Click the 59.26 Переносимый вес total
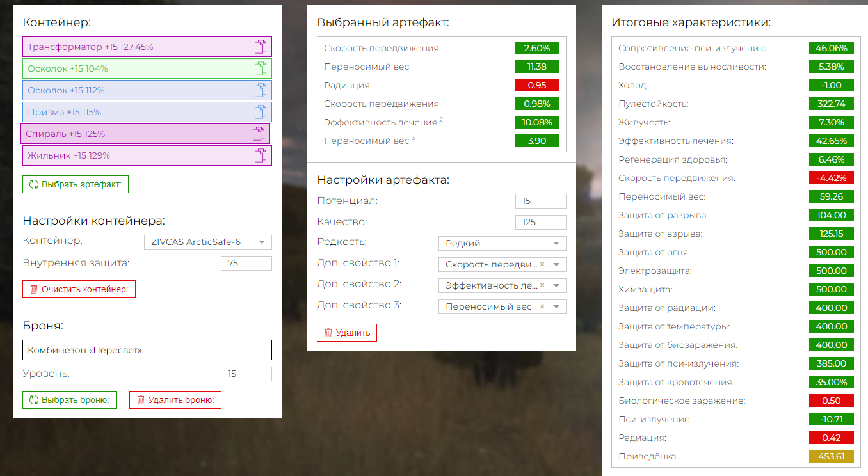Screen dimensions: 868x476 (x=832, y=196)
